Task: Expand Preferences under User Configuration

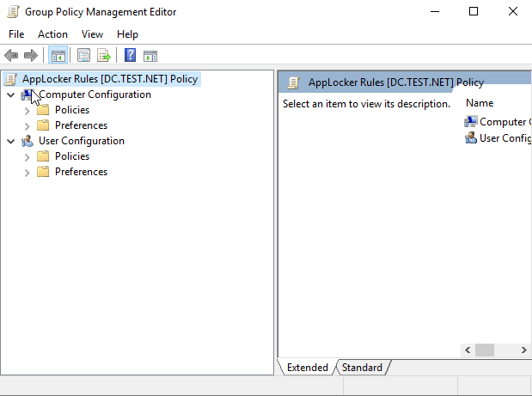Action: click(27, 172)
